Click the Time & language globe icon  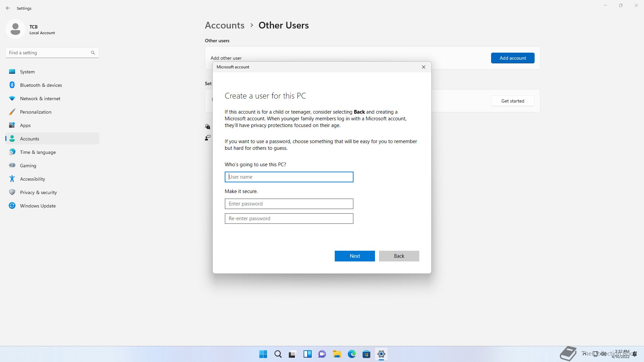12,152
